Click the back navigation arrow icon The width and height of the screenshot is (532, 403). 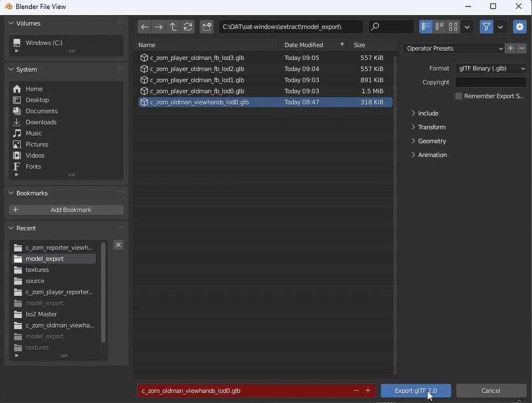(145, 27)
